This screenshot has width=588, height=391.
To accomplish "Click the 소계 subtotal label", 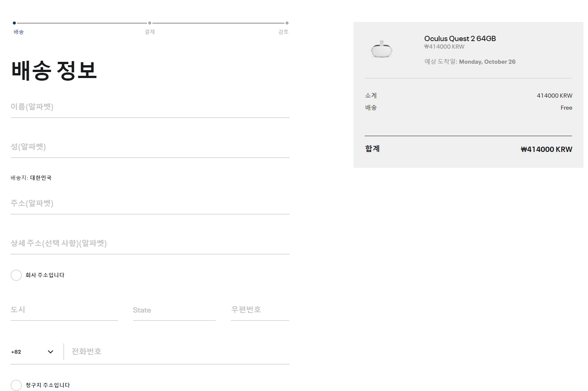I will point(371,96).
